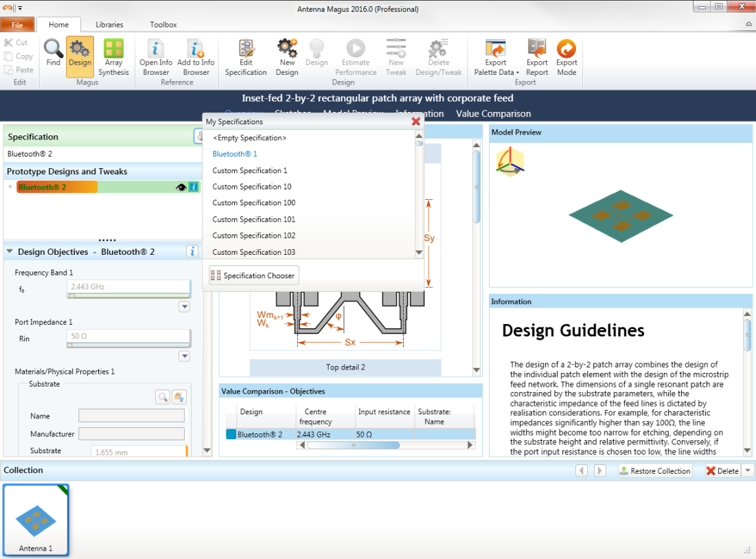Click the f0 frequency input field
This screenshot has width=756, height=559.
(128, 286)
